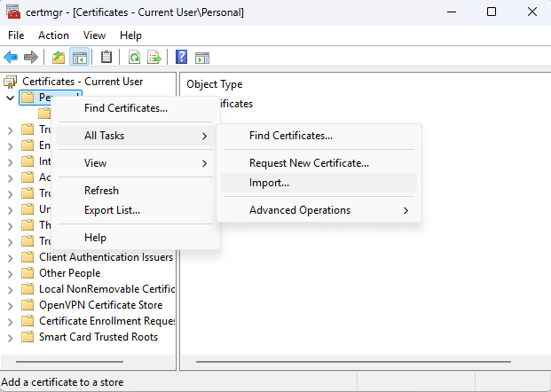Select Smart Card Trusted Roots tree item

pyautogui.click(x=98, y=337)
